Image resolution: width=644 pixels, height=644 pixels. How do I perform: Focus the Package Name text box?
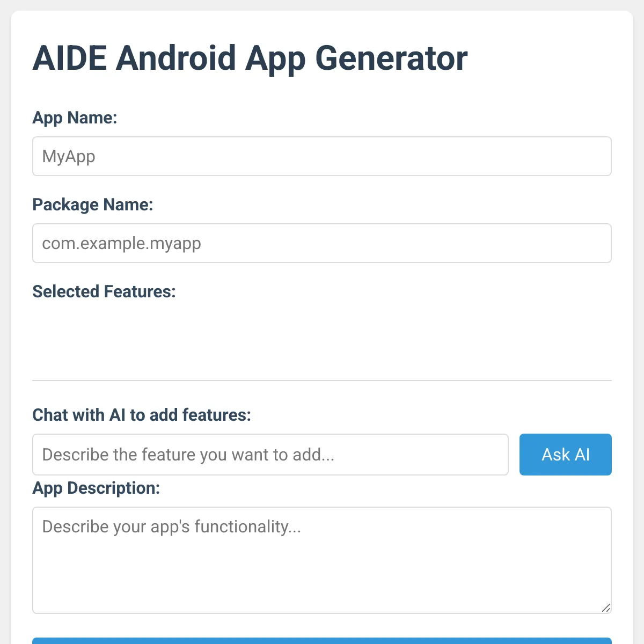tap(322, 243)
